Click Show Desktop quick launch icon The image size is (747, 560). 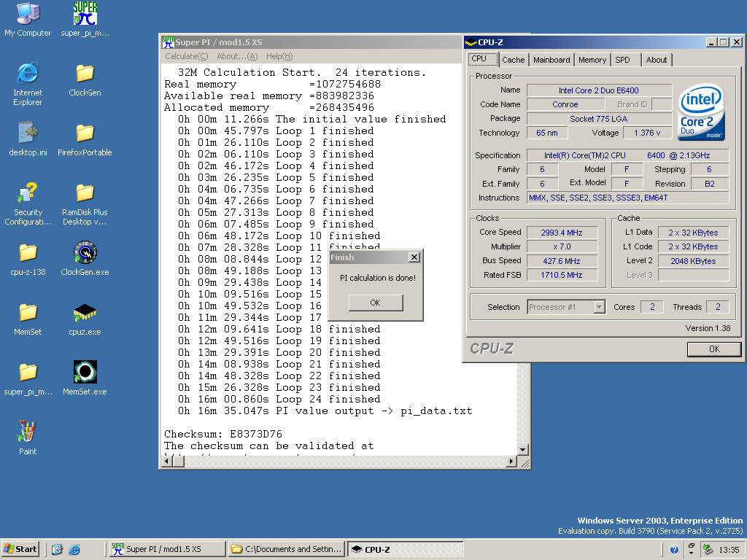(57, 550)
